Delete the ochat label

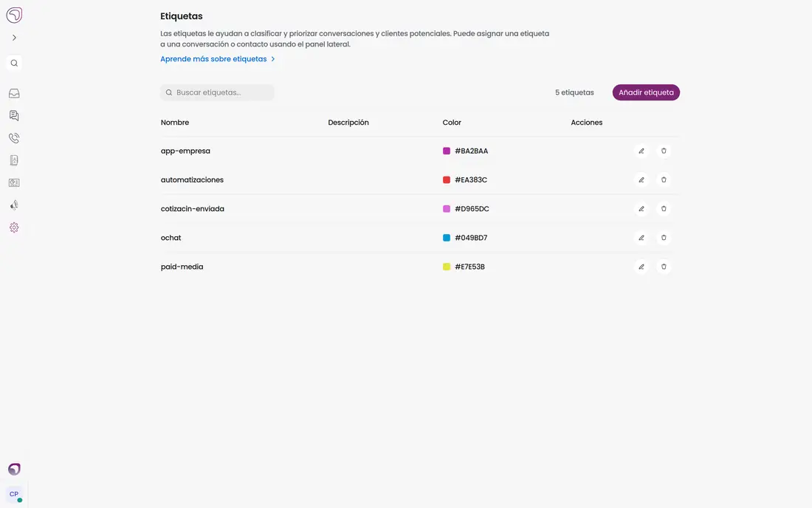coord(664,238)
